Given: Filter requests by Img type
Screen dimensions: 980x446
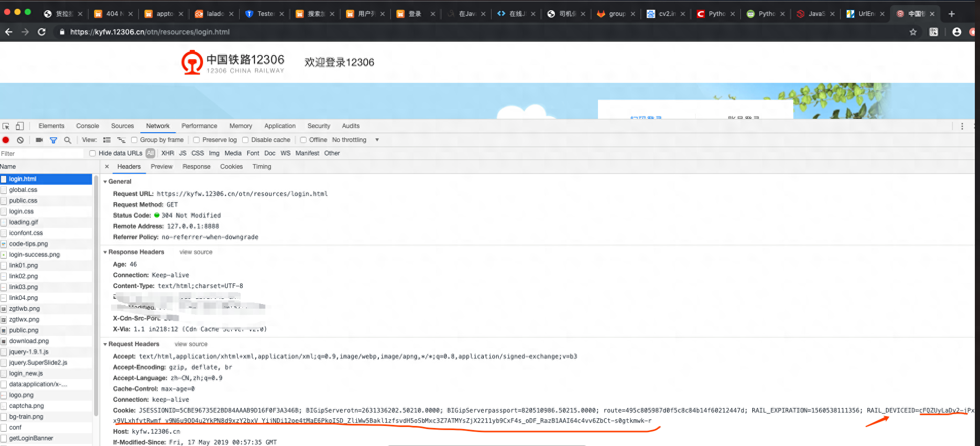Looking at the screenshot, I should [x=214, y=153].
